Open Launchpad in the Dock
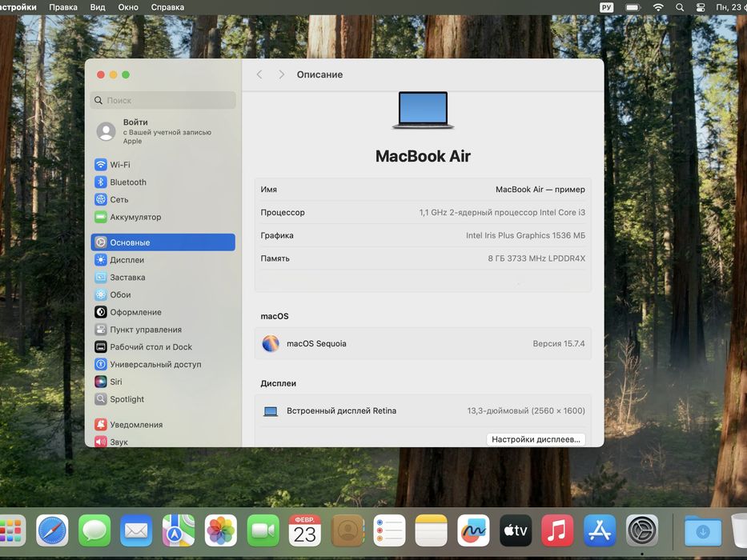 pos(12,530)
